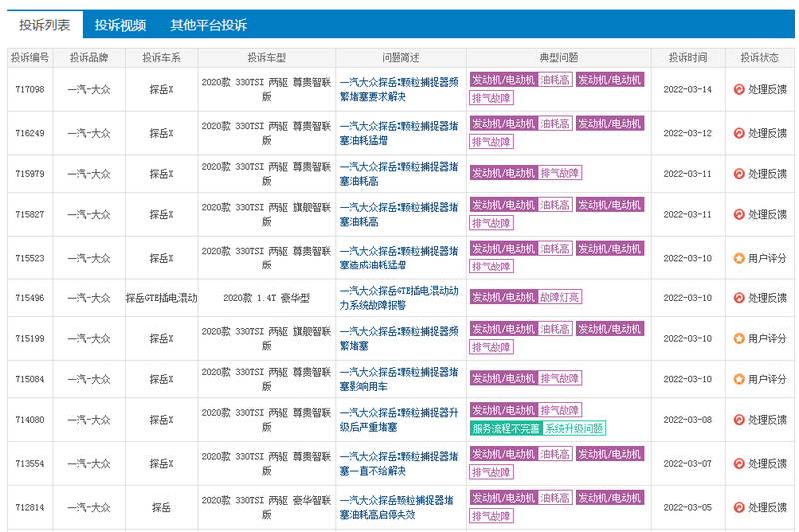The width and height of the screenshot is (799, 532).
Task: Open complaint link 堵塞一直不给解决
Action: tap(399, 464)
